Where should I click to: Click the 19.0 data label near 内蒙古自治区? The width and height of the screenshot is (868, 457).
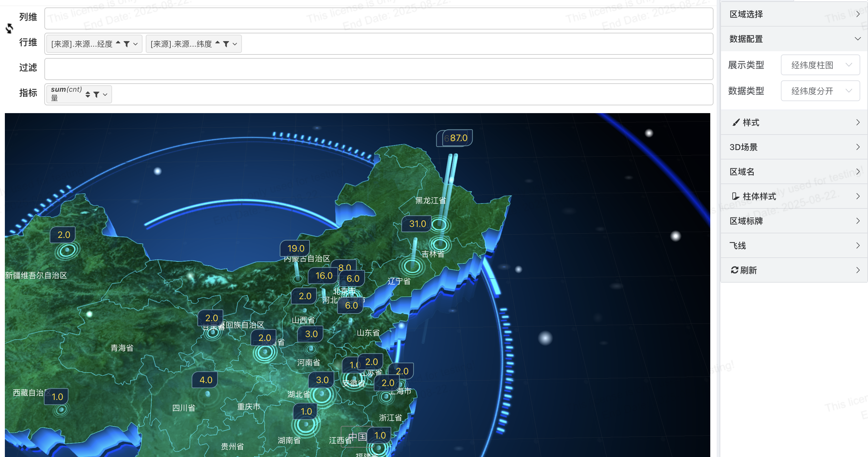[295, 248]
